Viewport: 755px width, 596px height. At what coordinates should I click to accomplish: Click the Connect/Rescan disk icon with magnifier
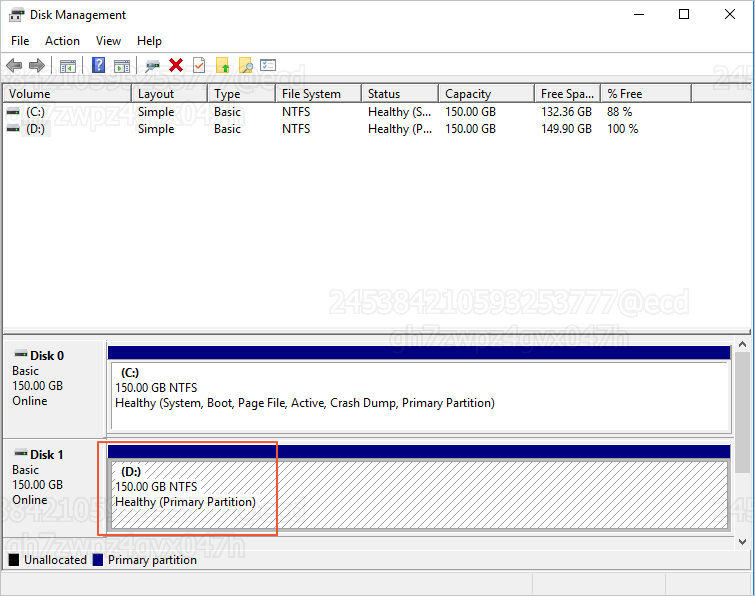[x=153, y=65]
